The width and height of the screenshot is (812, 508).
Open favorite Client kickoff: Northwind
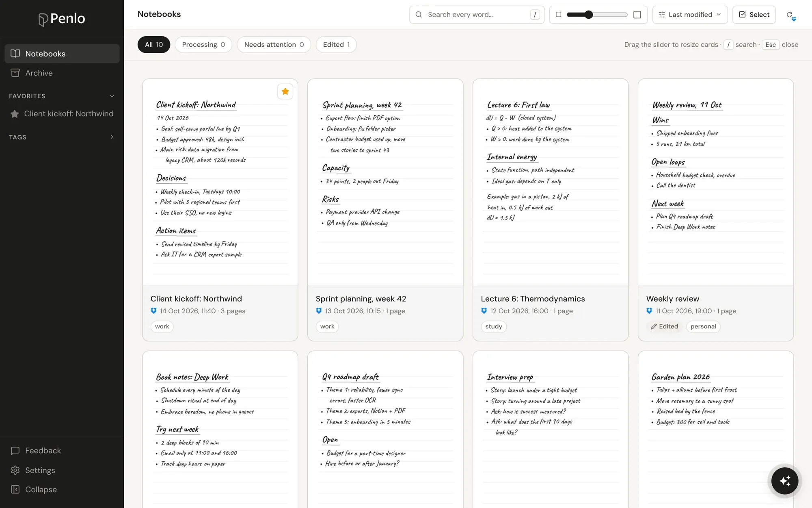coord(62,114)
